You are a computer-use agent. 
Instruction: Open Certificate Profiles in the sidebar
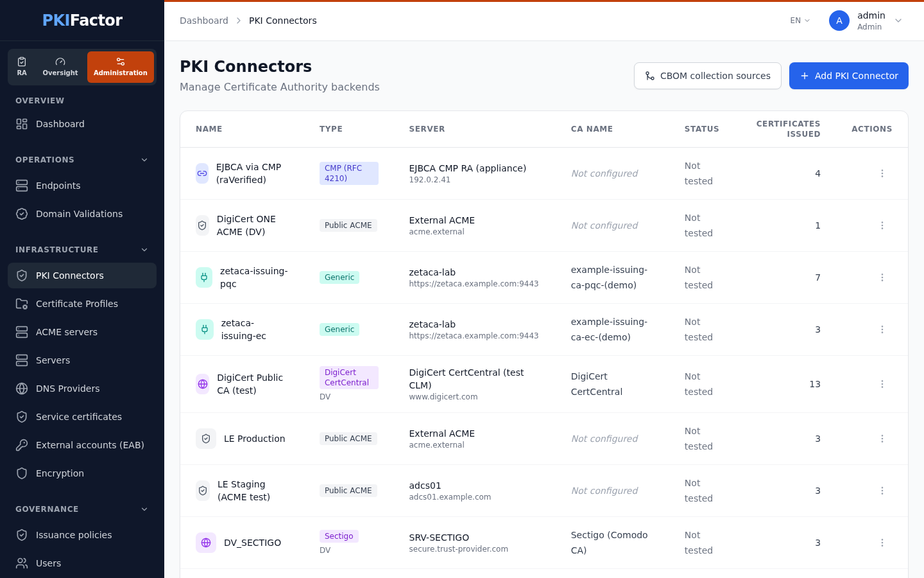82,304
